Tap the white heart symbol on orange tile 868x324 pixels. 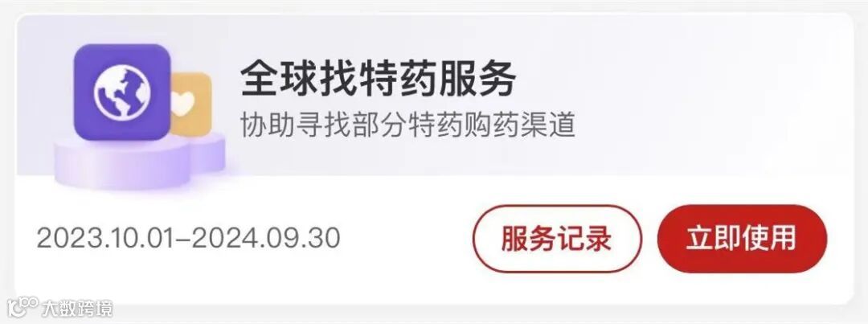click(184, 102)
